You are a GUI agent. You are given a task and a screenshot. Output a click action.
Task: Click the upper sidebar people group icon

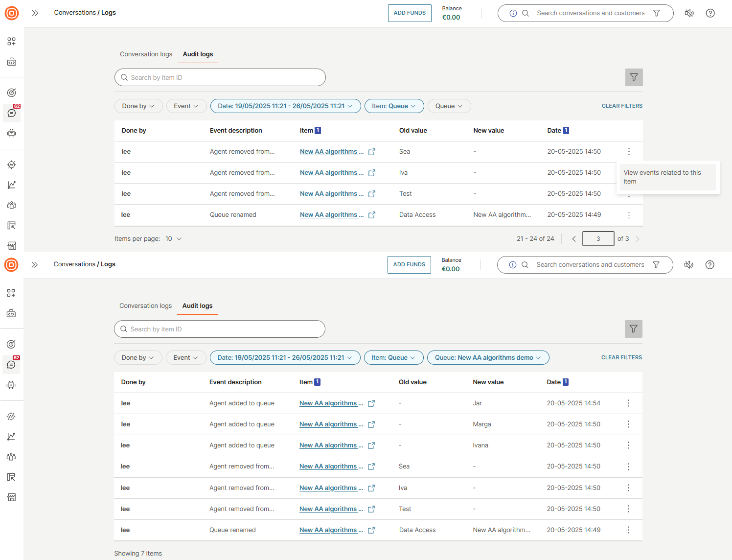coord(12,205)
